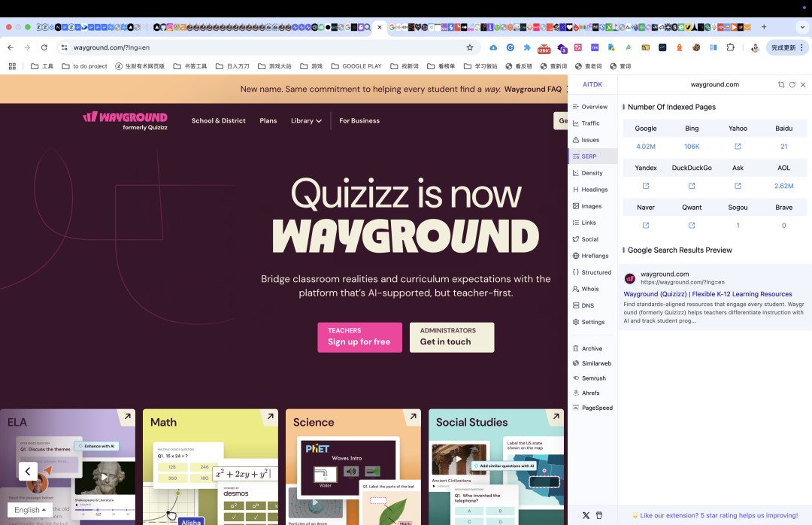812x525 pixels.
Task: Open a new browser tab
Action: click(x=764, y=27)
